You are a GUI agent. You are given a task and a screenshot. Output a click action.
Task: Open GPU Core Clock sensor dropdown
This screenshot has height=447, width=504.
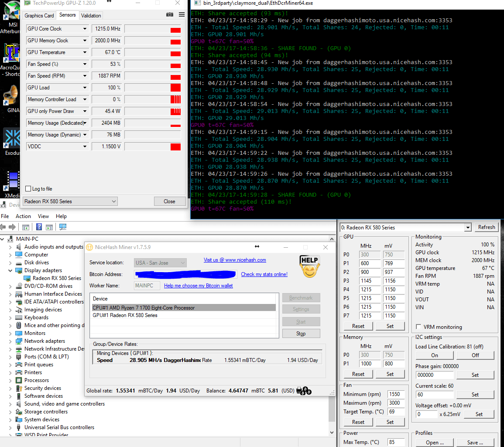(x=85, y=29)
